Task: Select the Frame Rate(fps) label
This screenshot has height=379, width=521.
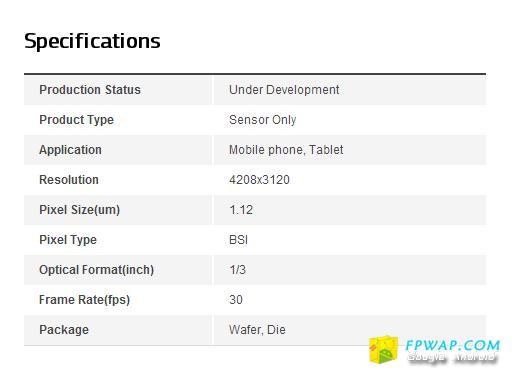Action: coord(84,300)
